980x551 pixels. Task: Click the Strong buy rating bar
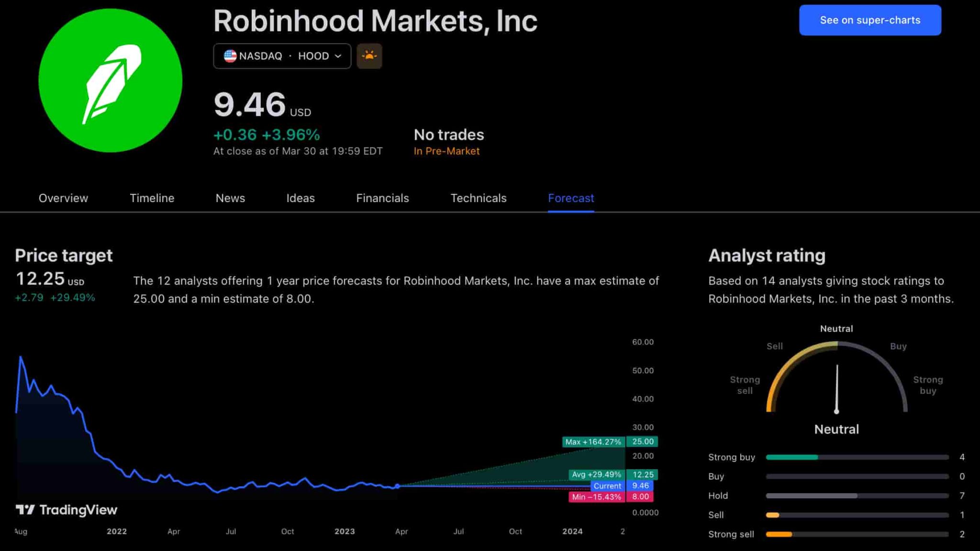857,457
